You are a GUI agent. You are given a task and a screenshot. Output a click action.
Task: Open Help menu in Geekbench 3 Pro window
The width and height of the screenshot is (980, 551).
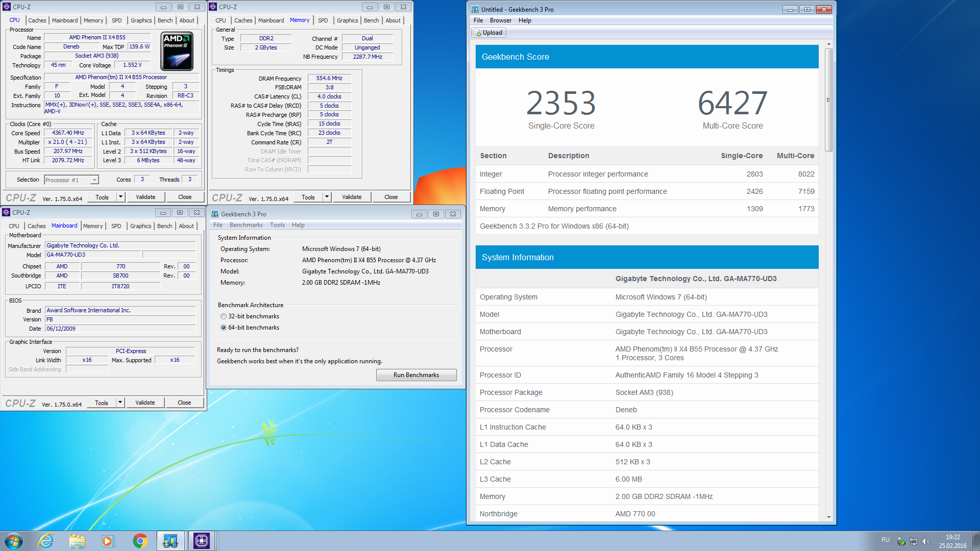click(x=298, y=225)
